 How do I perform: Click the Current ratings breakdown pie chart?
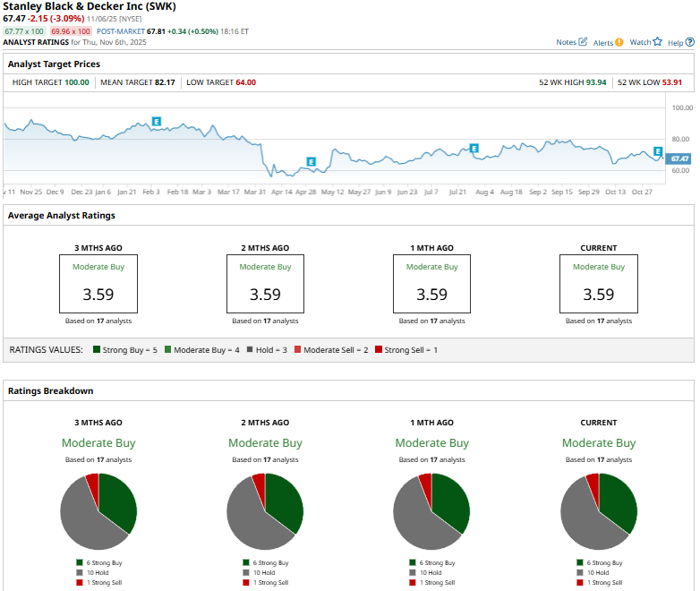point(598,511)
